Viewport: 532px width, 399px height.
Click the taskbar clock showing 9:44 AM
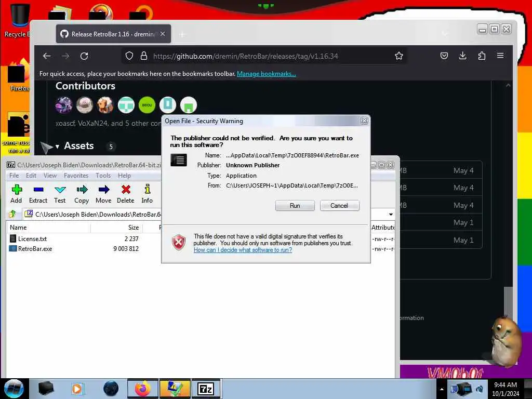pyautogui.click(x=506, y=389)
